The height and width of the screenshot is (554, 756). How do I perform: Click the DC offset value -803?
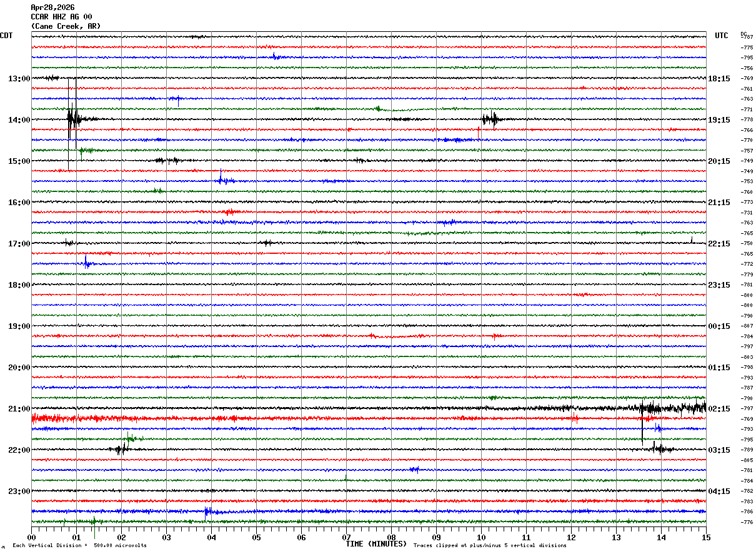click(x=747, y=357)
